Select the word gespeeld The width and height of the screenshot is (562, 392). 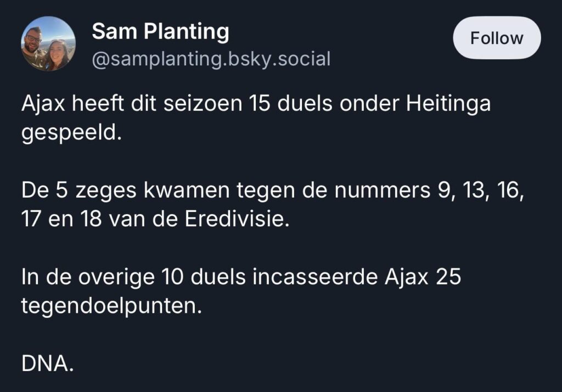[71, 132]
